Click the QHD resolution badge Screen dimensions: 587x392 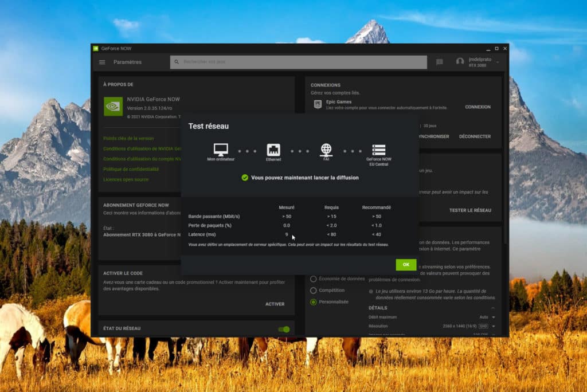pos(483,326)
